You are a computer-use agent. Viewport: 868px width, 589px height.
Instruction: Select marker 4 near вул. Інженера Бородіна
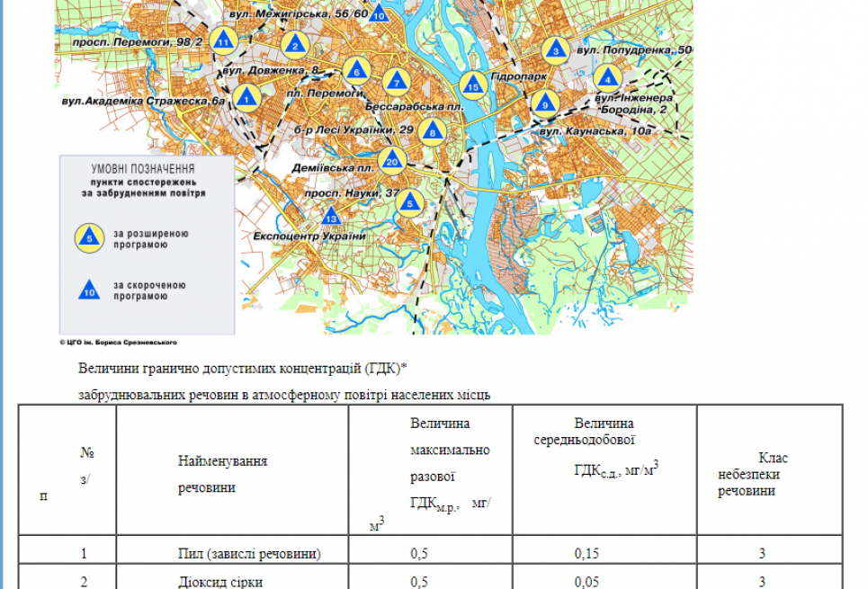pos(608,79)
